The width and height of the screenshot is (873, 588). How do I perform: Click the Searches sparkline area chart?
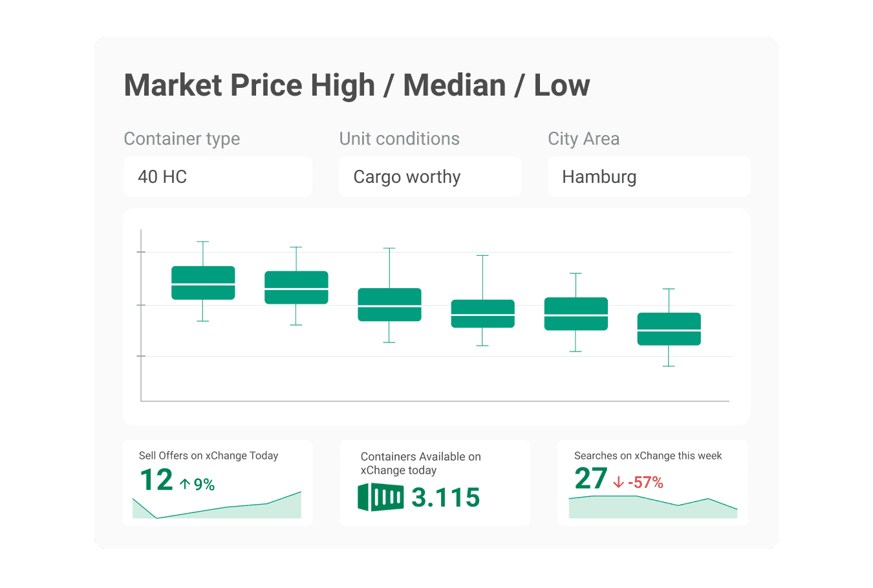[x=652, y=509]
